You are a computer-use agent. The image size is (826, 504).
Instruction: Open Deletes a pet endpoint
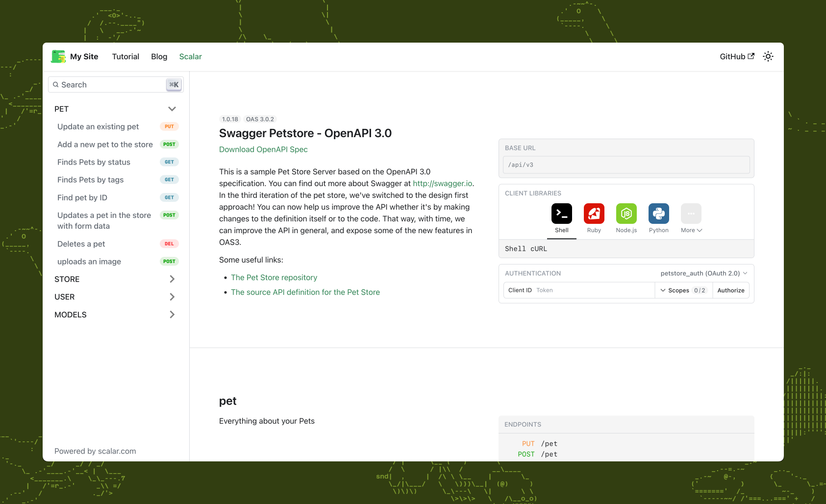click(x=118, y=244)
